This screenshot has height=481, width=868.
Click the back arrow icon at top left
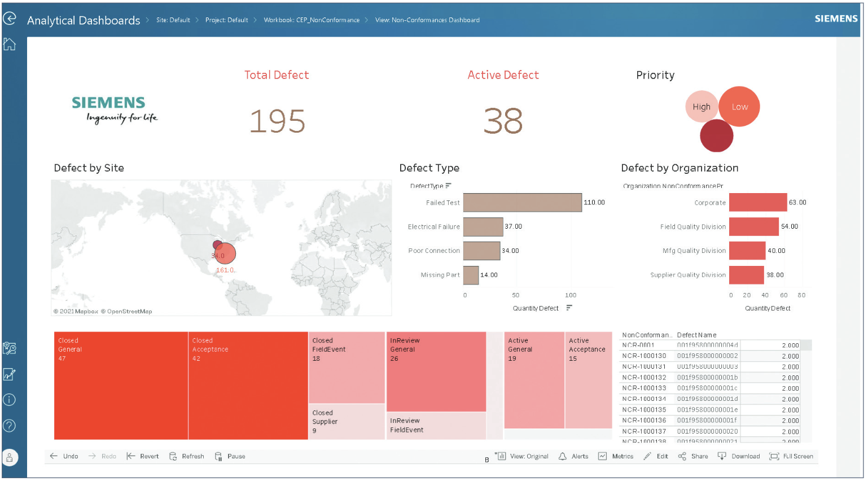click(9, 18)
